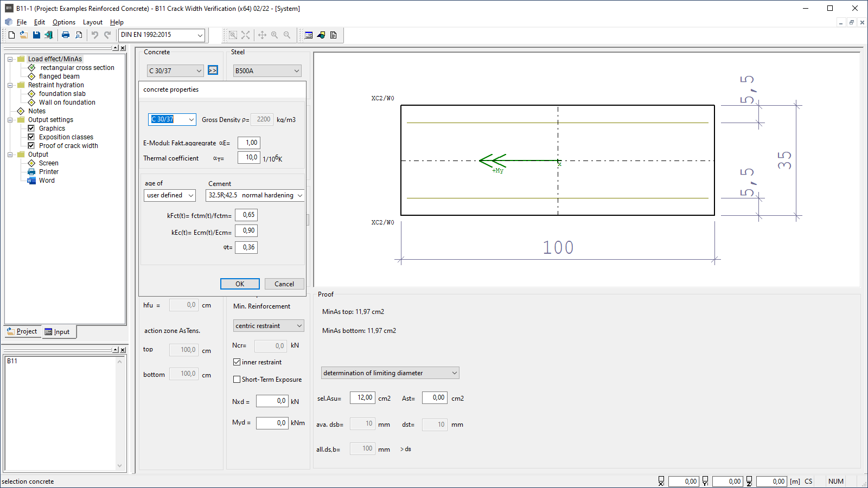Zoom out with the magnifier minus icon
868x488 pixels.
(287, 35)
